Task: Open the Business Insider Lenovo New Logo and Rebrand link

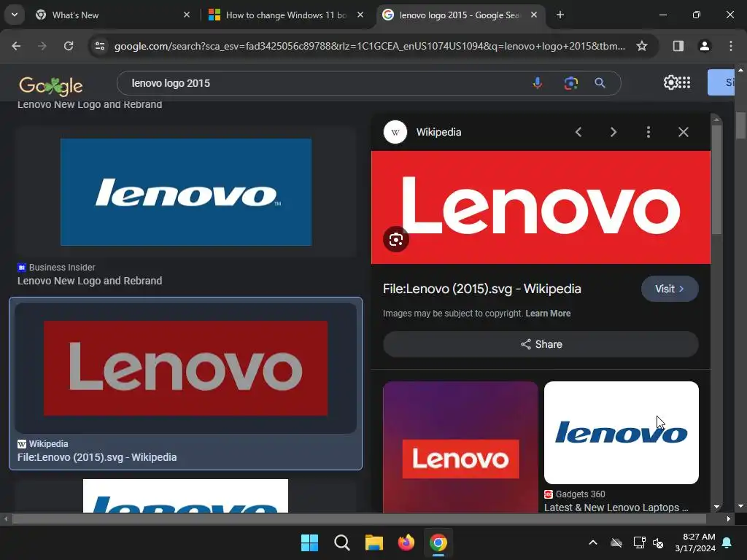Action: 90,281
